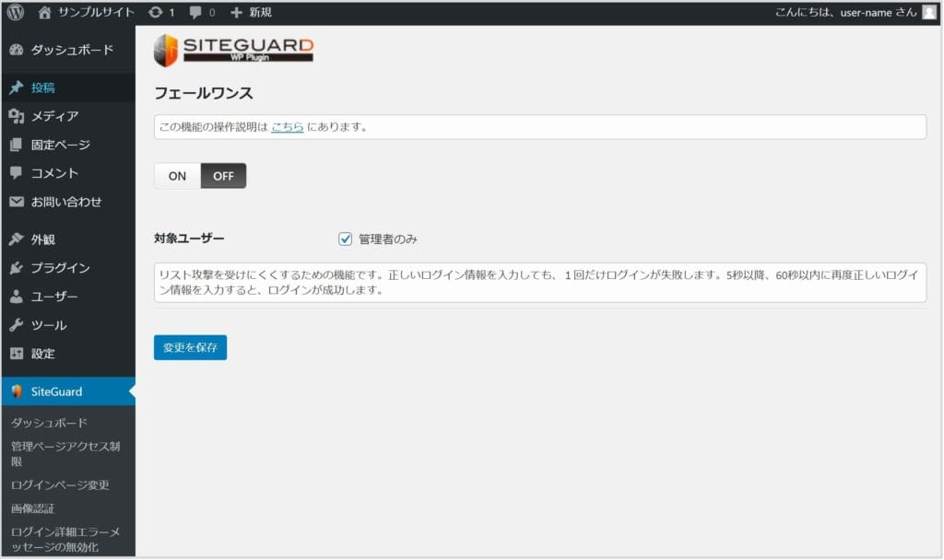Image resolution: width=944 pixels, height=560 pixels.
Task: Click the ダッシュボード gauge icon
Action: [x=17, y=50]
